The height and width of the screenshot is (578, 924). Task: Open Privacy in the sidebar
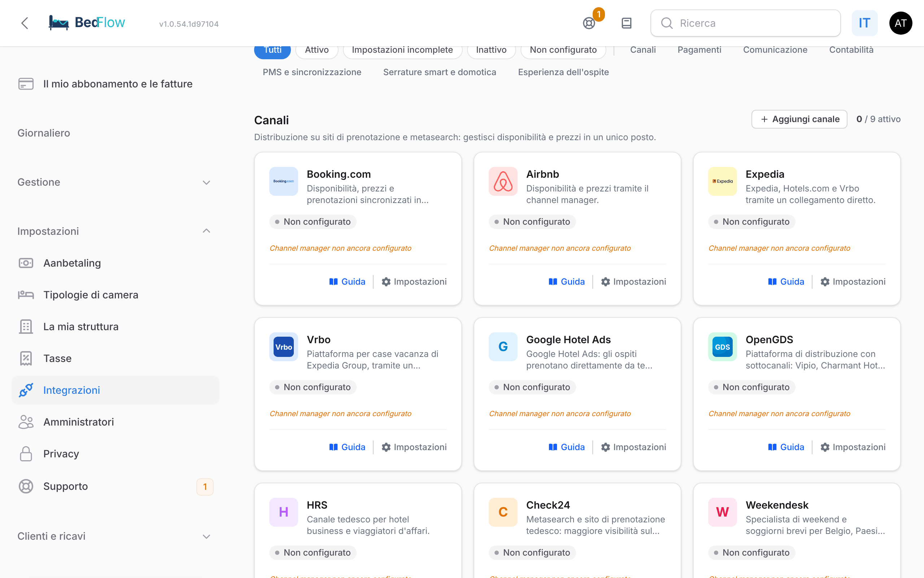click(x=115, y=454)
